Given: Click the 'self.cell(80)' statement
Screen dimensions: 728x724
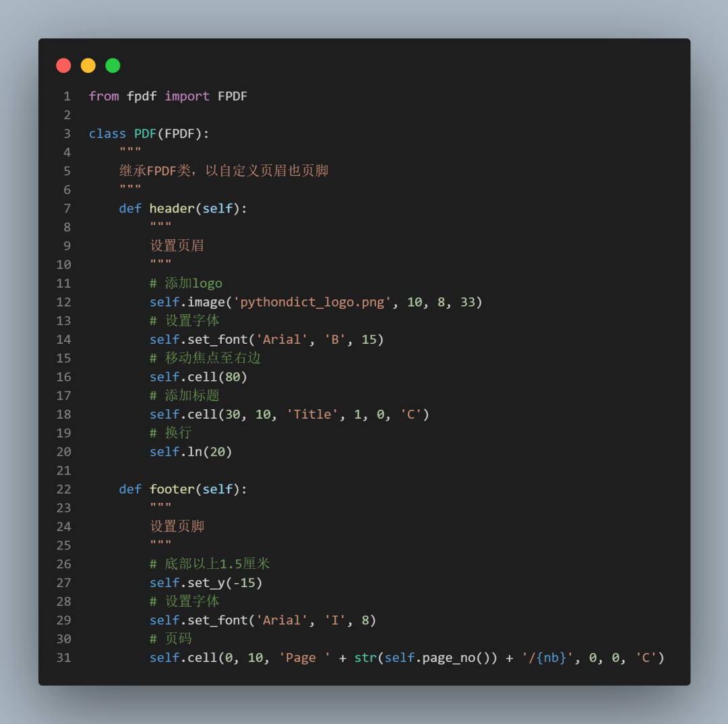Looking at the screenshot, I should 198,377.
